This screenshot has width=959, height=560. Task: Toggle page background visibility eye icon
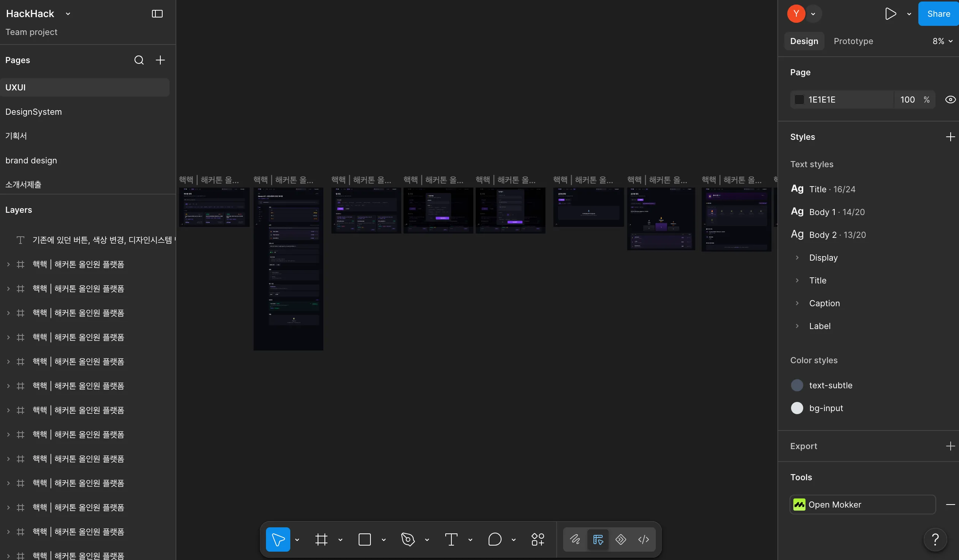click(x=950, y=100)
